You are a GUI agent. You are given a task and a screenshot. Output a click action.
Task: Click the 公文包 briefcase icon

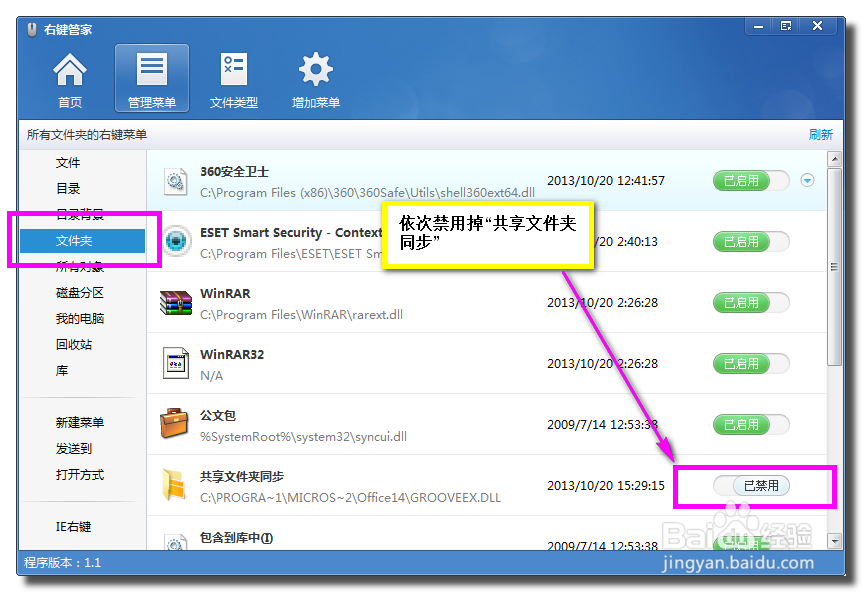point(174,423)
